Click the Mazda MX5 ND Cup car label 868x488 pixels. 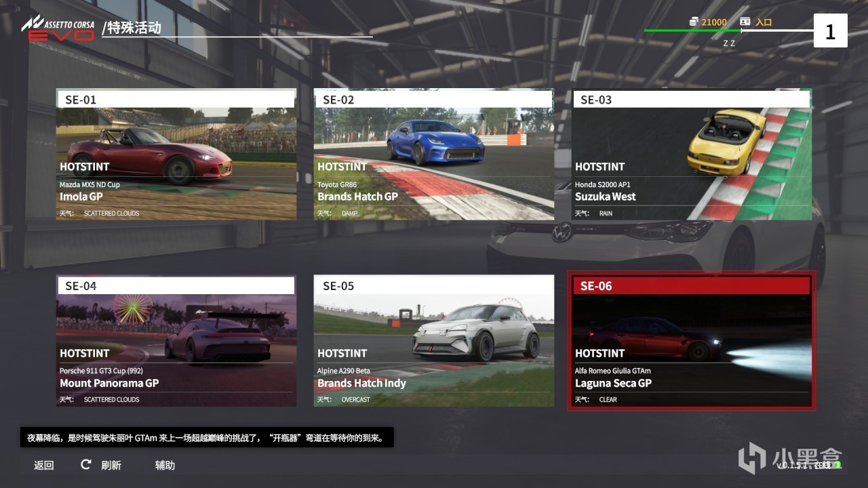90,184
